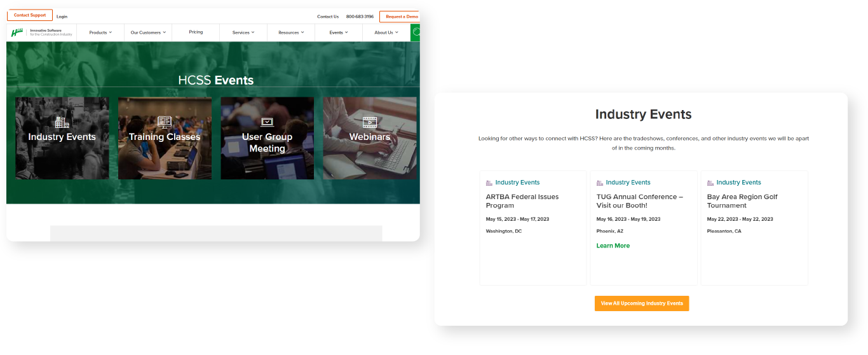Image resolution: width=868 pixels, height=355 pixels.
Task: Click Learn More on TUG conference card
Action: 613,246
